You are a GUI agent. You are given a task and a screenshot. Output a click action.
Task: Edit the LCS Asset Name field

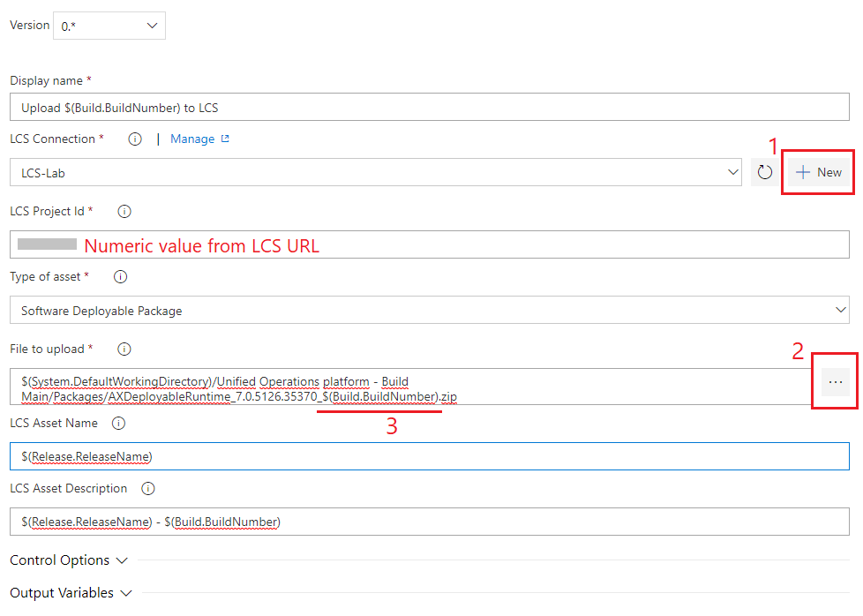pos(430,456)
